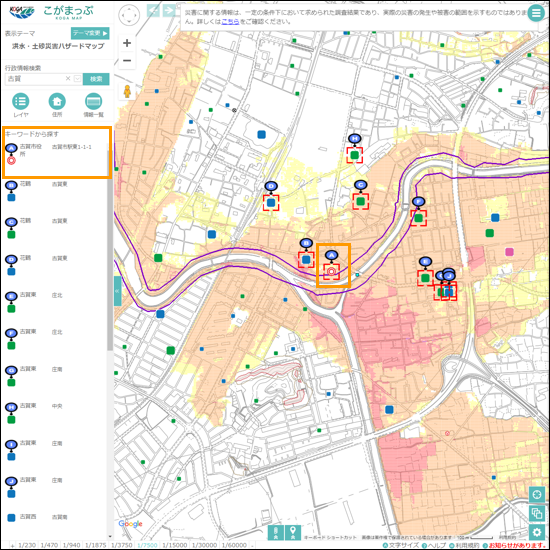Open the search history dropdown arrow
550x550 pixels.
78,79
